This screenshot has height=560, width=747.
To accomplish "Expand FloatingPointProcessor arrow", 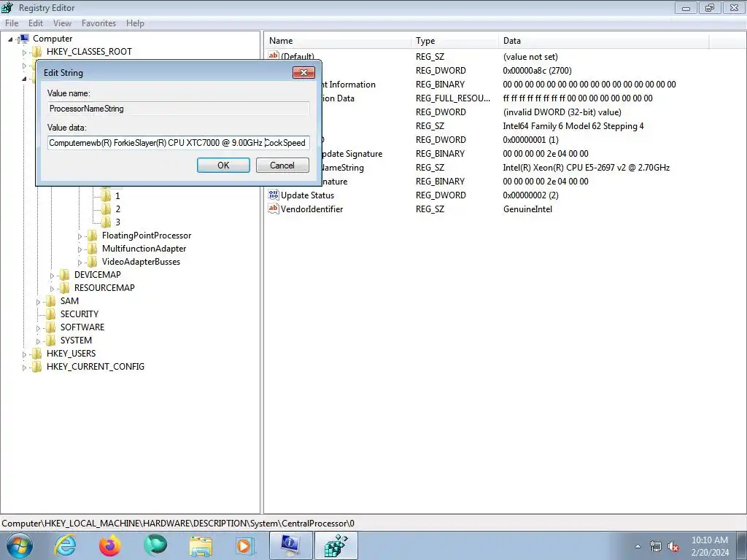I will pyautogui.click(x=80, y=236).
